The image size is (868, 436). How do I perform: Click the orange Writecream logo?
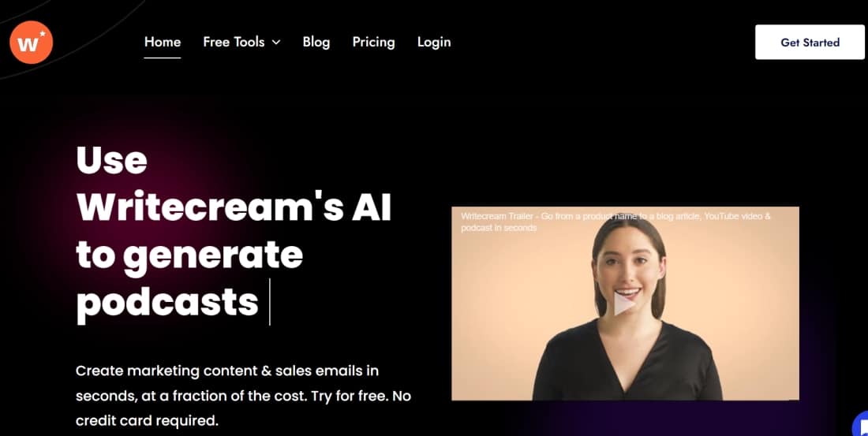click(x=31, y=43)
